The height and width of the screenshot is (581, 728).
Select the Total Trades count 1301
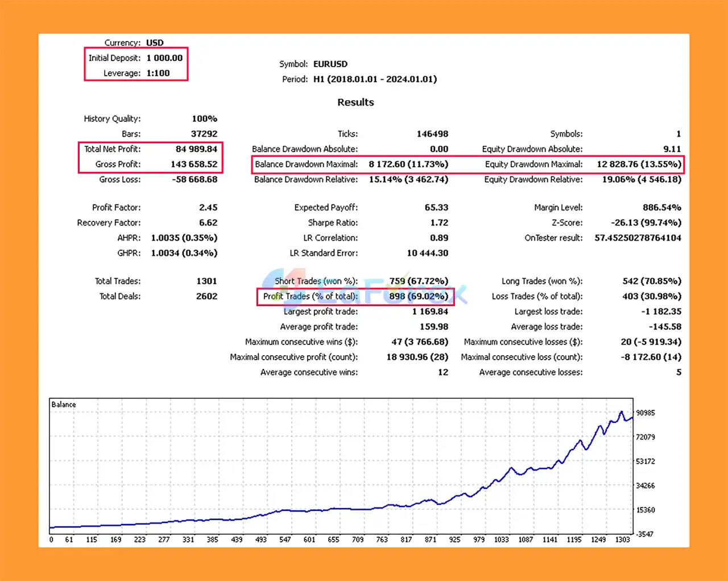(x=207, y=281)
